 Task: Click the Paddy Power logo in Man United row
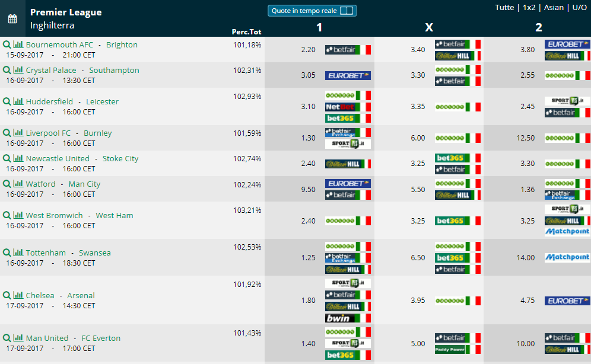(457, 349)
